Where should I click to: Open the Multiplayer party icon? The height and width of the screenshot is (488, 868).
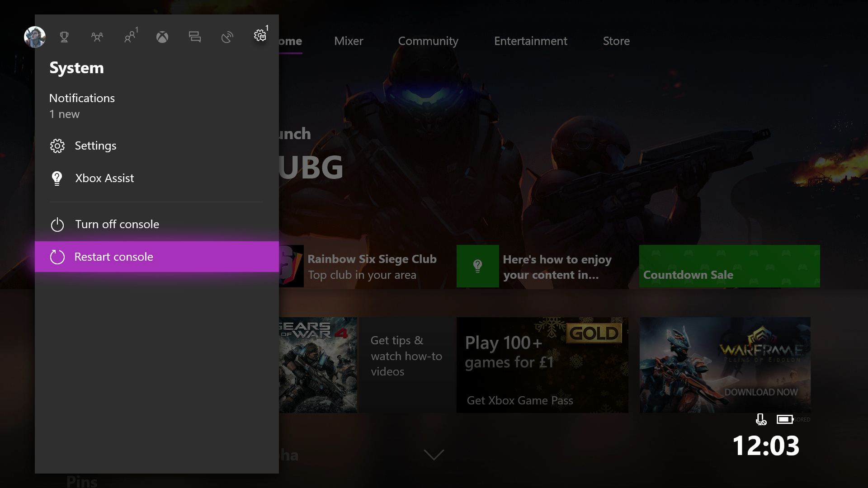click(97, 37)
